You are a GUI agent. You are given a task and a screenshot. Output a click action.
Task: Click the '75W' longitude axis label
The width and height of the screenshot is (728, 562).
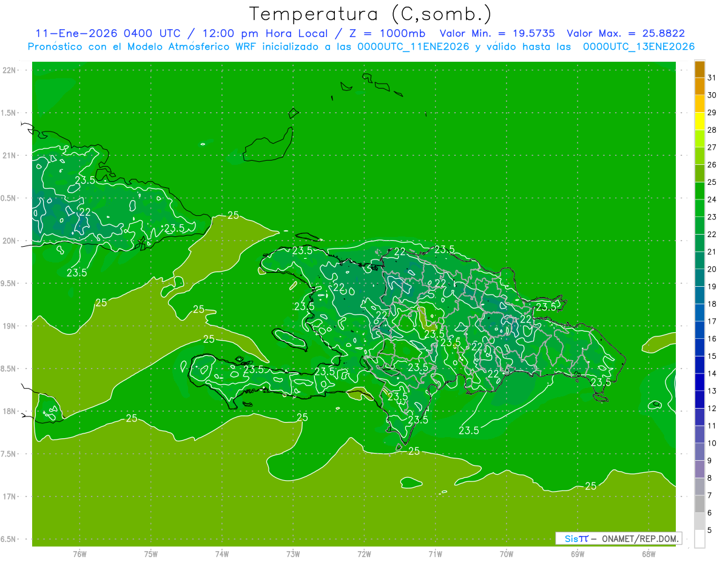(x=151, y=554)
